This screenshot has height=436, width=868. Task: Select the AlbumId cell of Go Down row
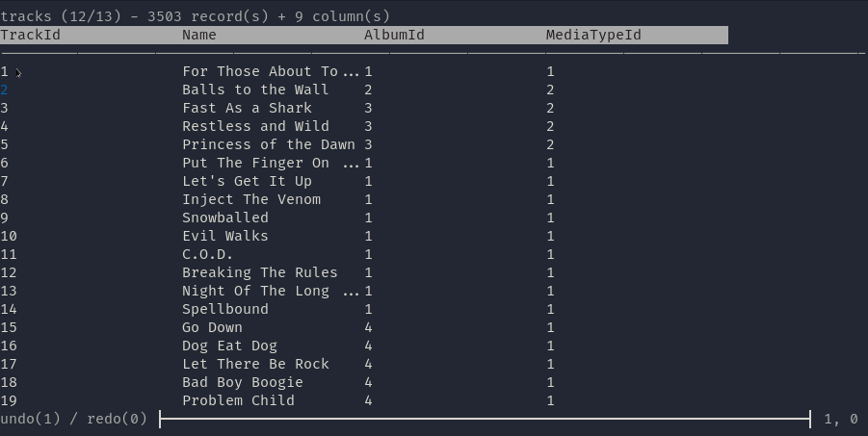click(x=369, y=327)
